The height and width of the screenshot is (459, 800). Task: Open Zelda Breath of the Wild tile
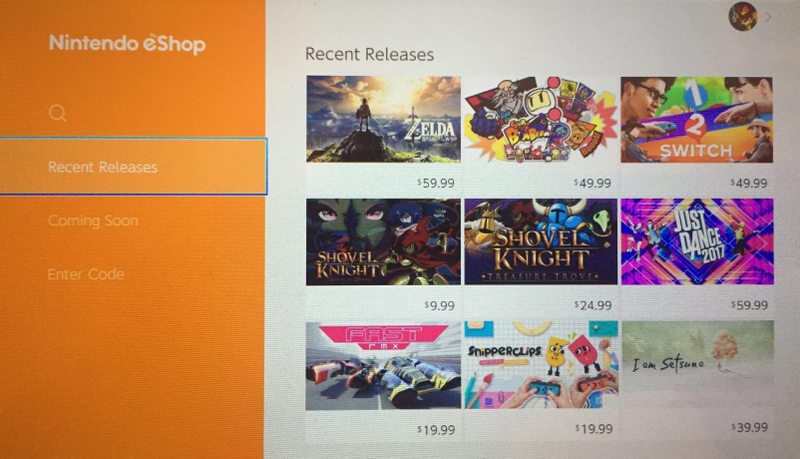click(x=383, y=119)
